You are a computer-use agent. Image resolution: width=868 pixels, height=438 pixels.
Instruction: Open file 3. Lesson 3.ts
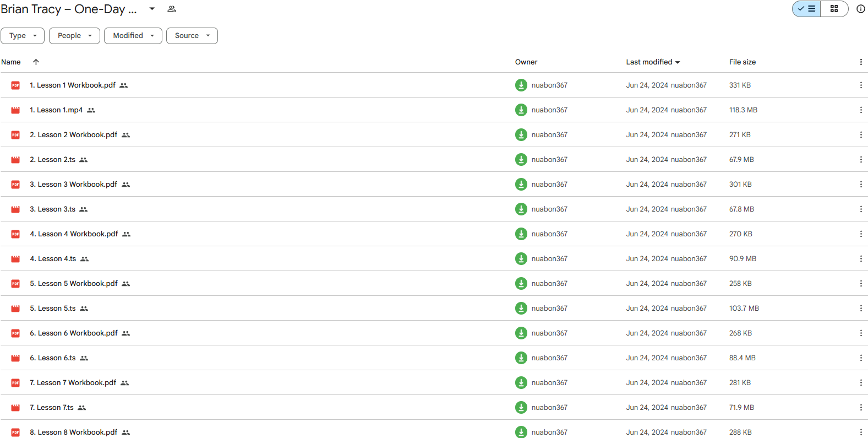point(53,209)
